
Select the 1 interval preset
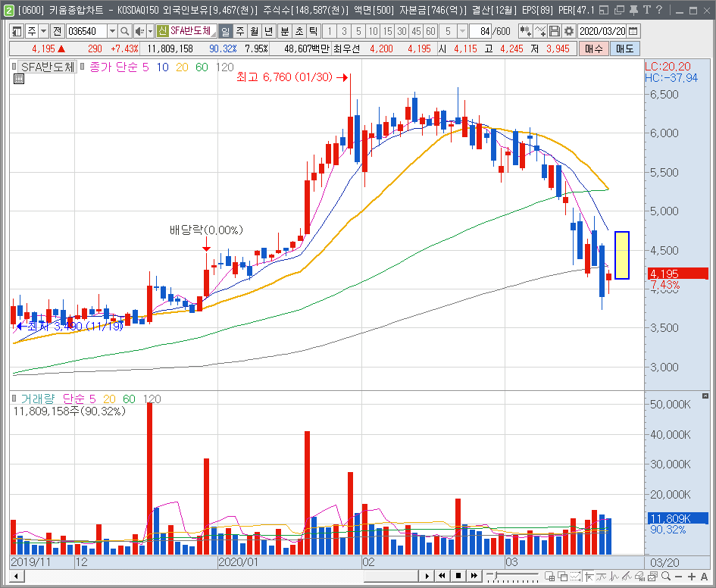(330, 31)
